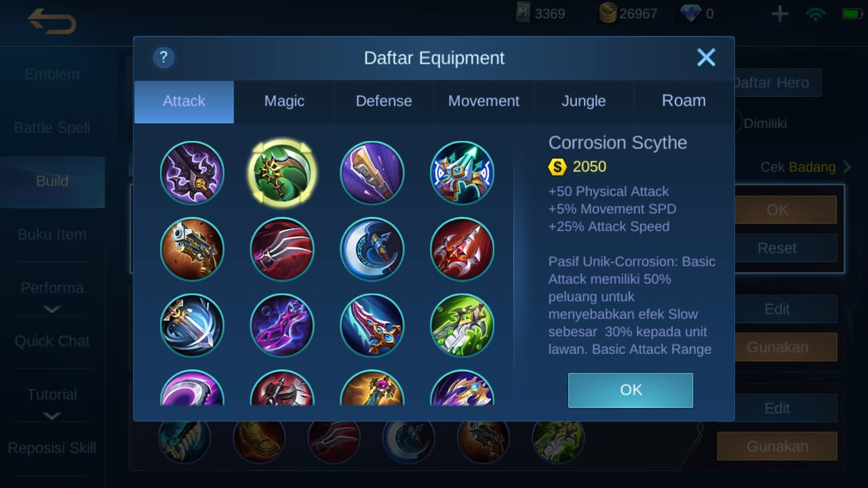Close the Daftar Equipment dialog
Viewport: 868px width, 488px height.
pos(706,58)
